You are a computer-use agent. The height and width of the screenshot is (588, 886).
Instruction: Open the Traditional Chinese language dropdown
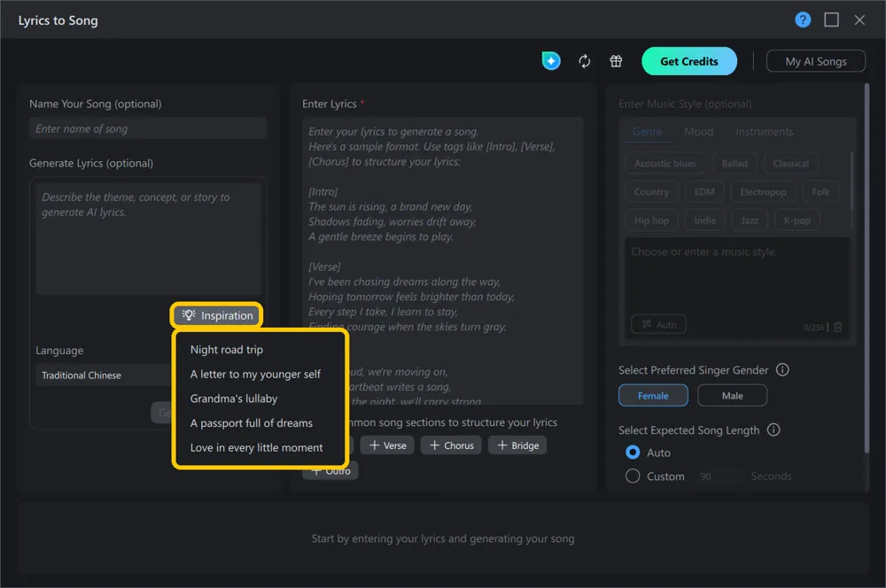click(x=105, y=375)
